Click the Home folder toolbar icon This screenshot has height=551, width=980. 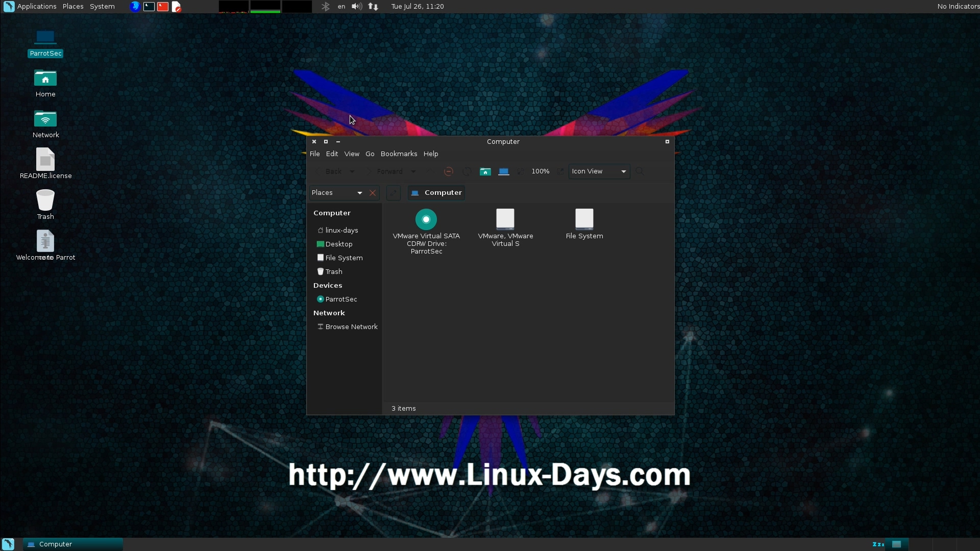485,171
